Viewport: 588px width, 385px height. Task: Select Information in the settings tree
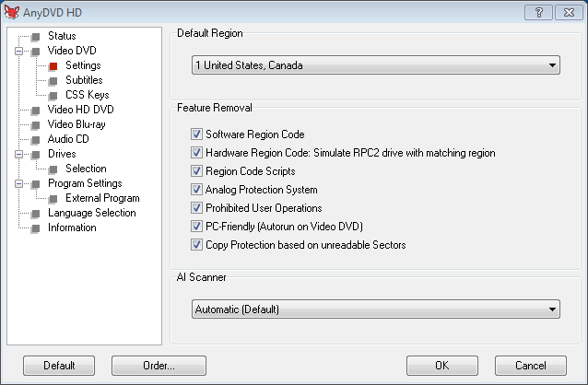click(72, 227)
